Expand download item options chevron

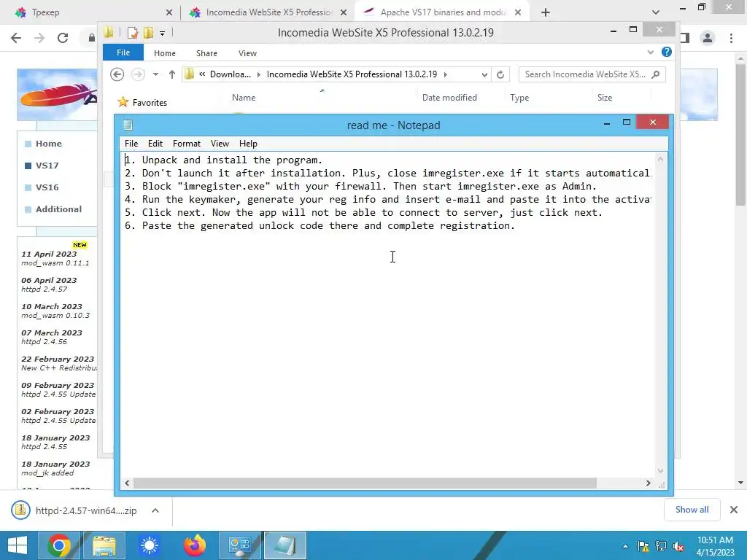(155, 510)
